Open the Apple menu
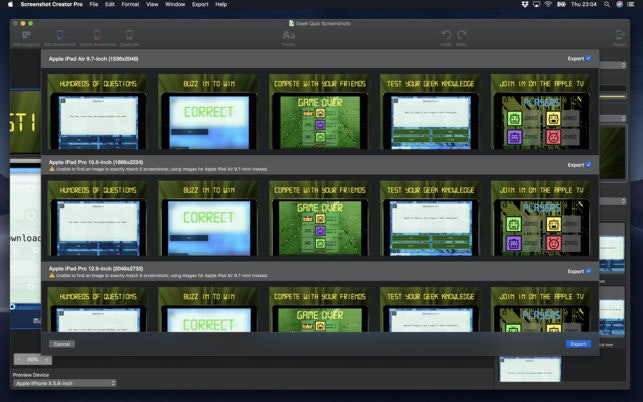 tap(10, 4)
